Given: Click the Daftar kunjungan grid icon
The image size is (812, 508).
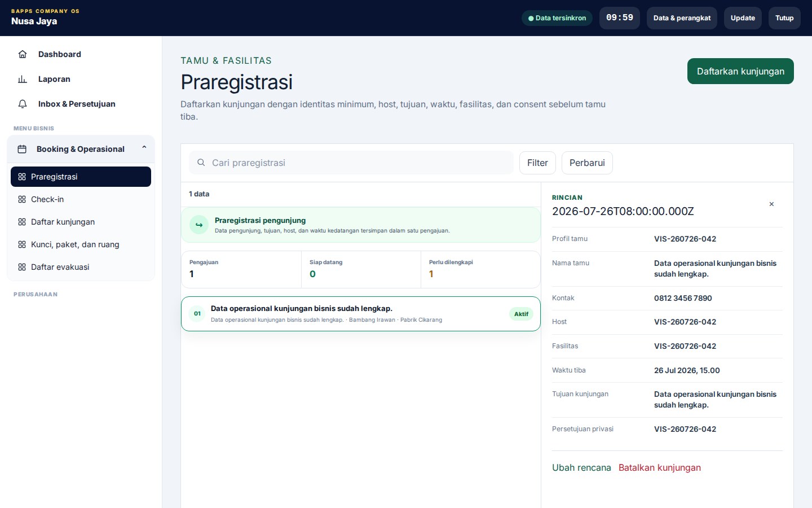Looking at the screenshot, I should click(x=22, y=222).
